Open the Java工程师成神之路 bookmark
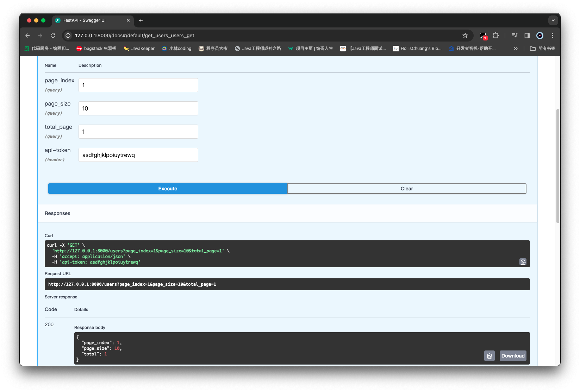The image size is (580, 392). 258,49
